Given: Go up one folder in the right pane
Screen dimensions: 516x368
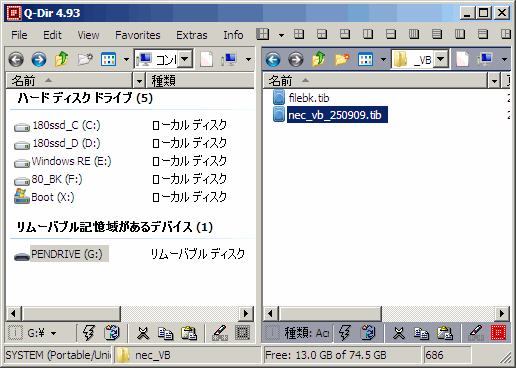Looking at the screenshot, I should tap(319, 59).
